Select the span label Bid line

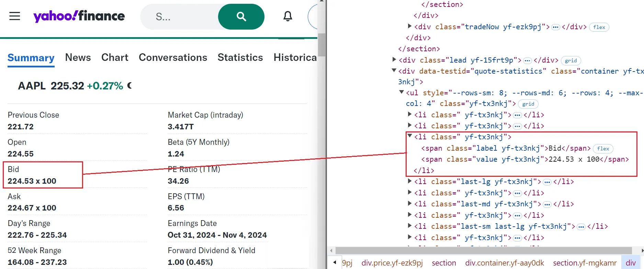click(x=506, y=148)
